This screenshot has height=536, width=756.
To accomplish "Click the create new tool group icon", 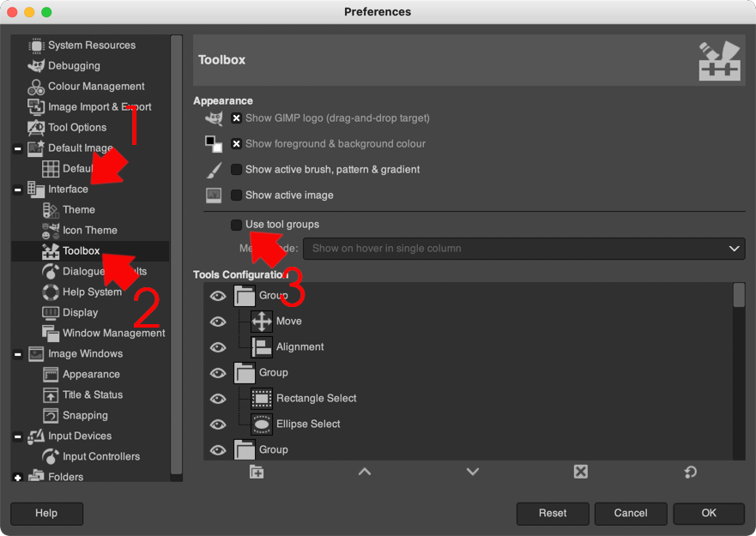I will 257,472.
